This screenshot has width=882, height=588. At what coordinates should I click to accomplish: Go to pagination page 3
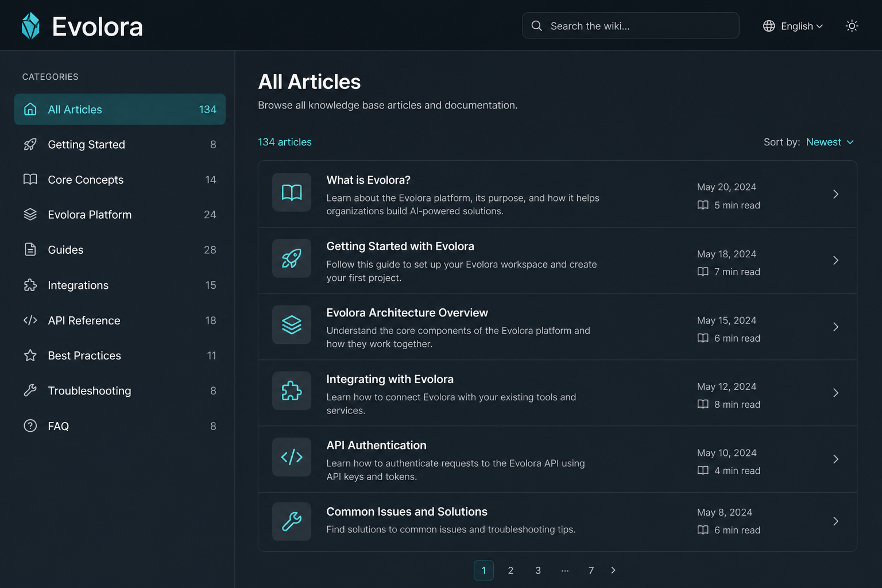coord(538,570)
